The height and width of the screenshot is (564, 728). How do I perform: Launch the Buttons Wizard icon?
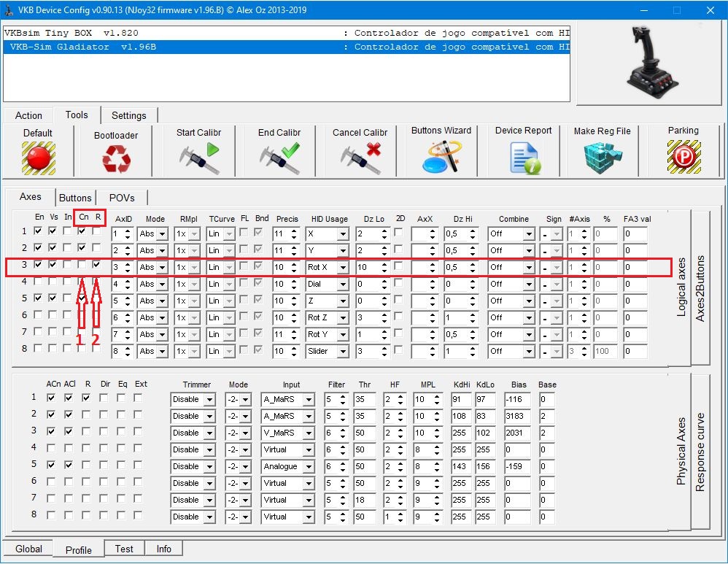pos(442,157)
